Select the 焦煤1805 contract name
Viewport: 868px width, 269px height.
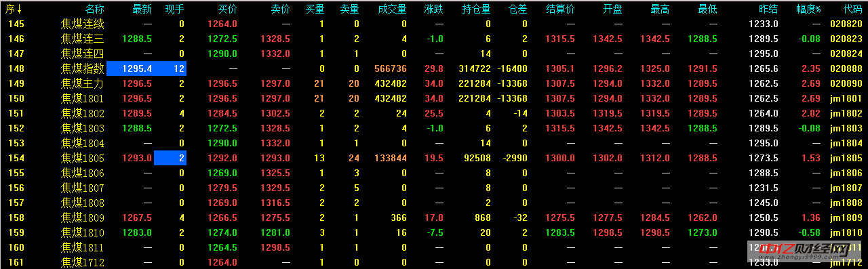coord(83,158)
